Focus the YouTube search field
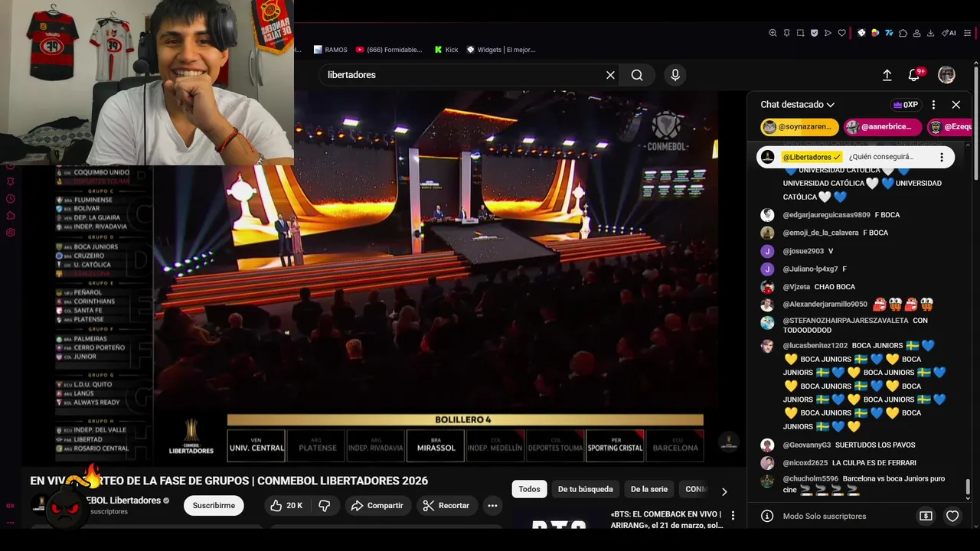The image size is (980, 551). point(463,75)
